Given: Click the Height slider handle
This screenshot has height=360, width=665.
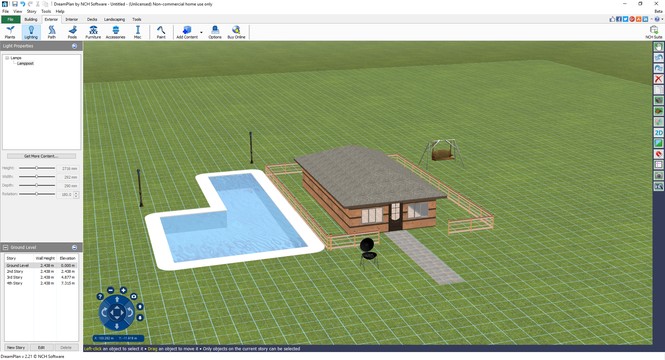Looking at the screenshot, I should (x=36, y=168).
